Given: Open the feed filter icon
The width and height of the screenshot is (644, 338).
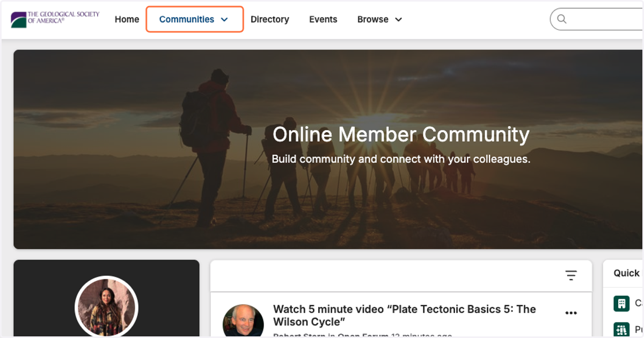Looking at the screenshot, I should (x=571, y=276).
